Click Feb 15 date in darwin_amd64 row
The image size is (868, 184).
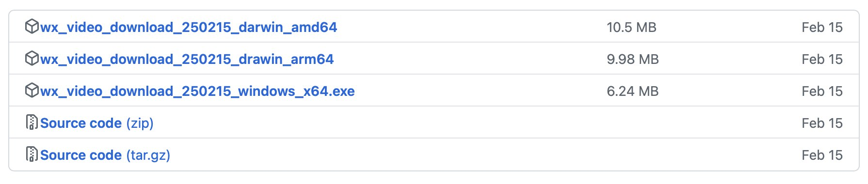coord(822,27)
